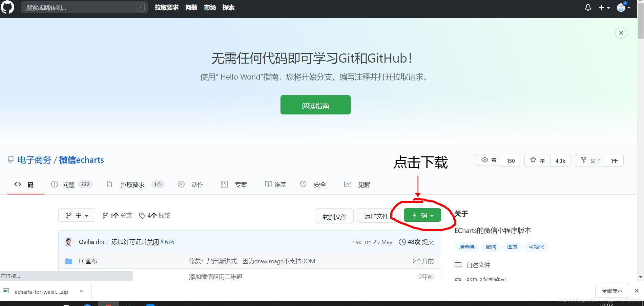Image resolution: width=644 pixels, height=306 pixels.
Task: Expand the 主 branch selector
Action: click(x=77, y=215)
